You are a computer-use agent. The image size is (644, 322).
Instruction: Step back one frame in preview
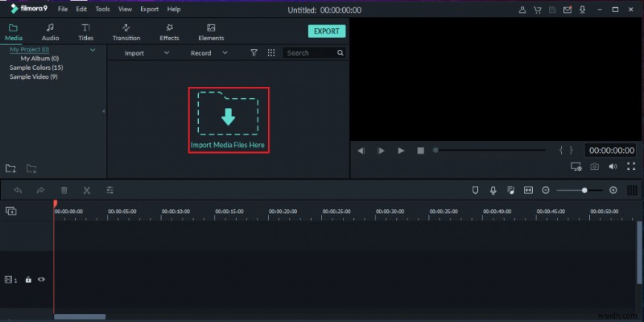361,151
